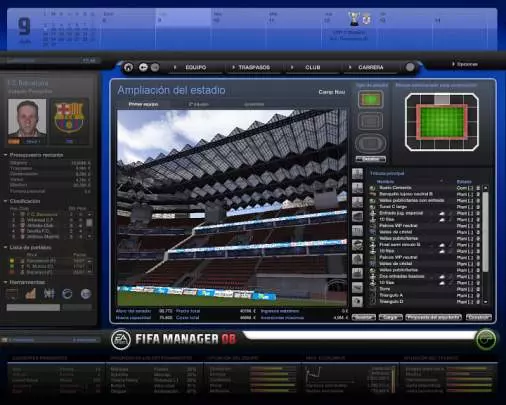Image resolution: width=506 pixels, height=405 pixels.
Task: Click the last button right of Propuesta
Action: [x=479, y=317]
